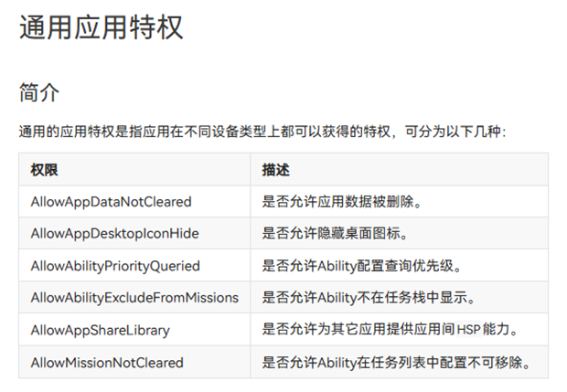
Task: Select the AllowMissionNotCleared permission cell
Action: click(x=107, y=363)
